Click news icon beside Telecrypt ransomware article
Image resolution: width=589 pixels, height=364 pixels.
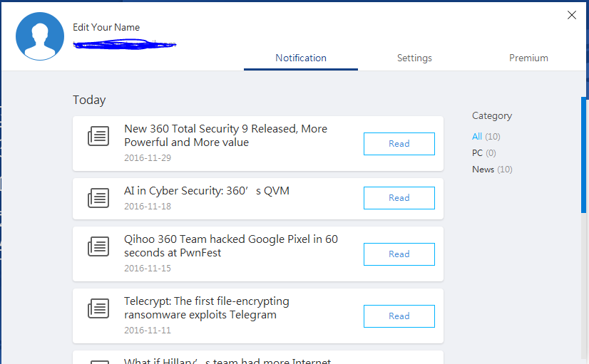[98, 308]
